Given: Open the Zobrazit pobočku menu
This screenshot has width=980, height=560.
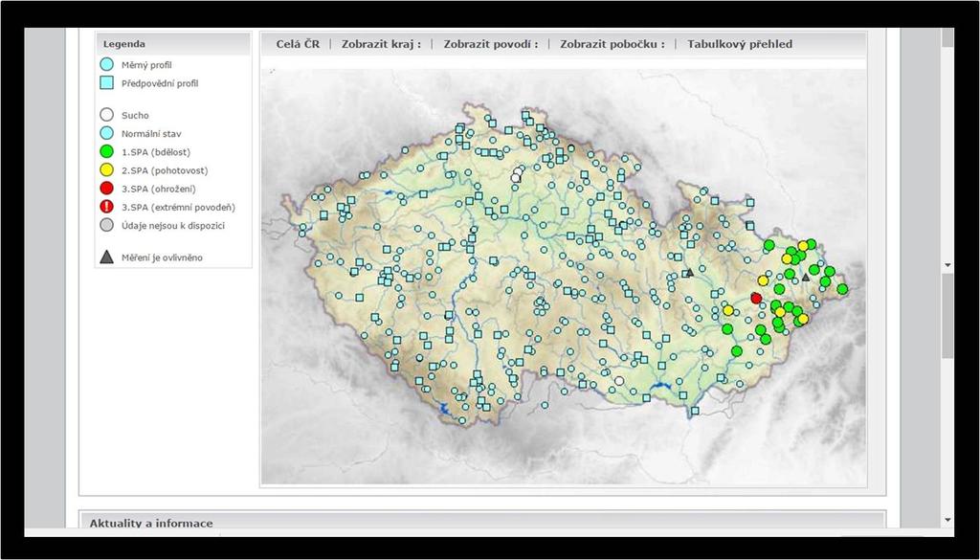Looking at the screenshot, I should pos(612,44).
